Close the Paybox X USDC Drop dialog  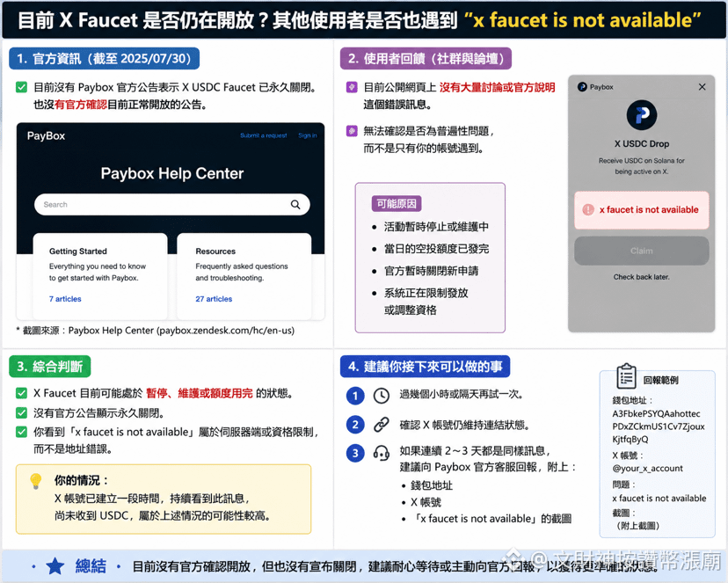click(702, 87)
